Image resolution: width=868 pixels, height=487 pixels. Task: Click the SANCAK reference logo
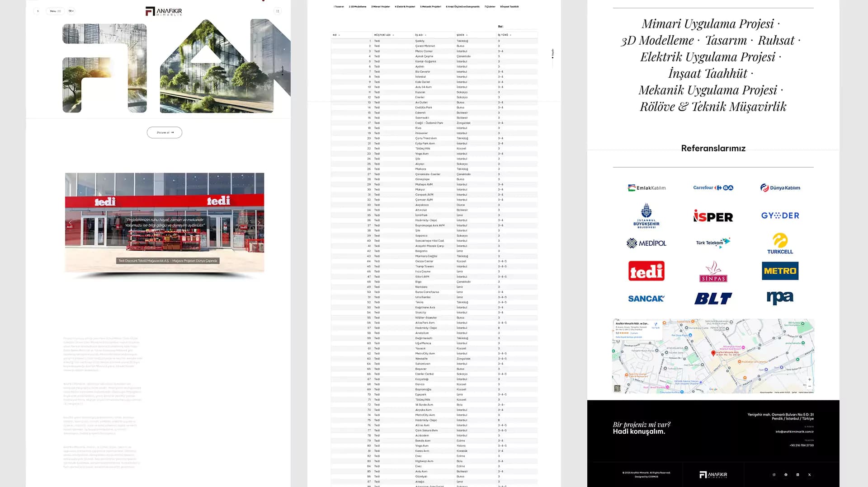(646, 299)
